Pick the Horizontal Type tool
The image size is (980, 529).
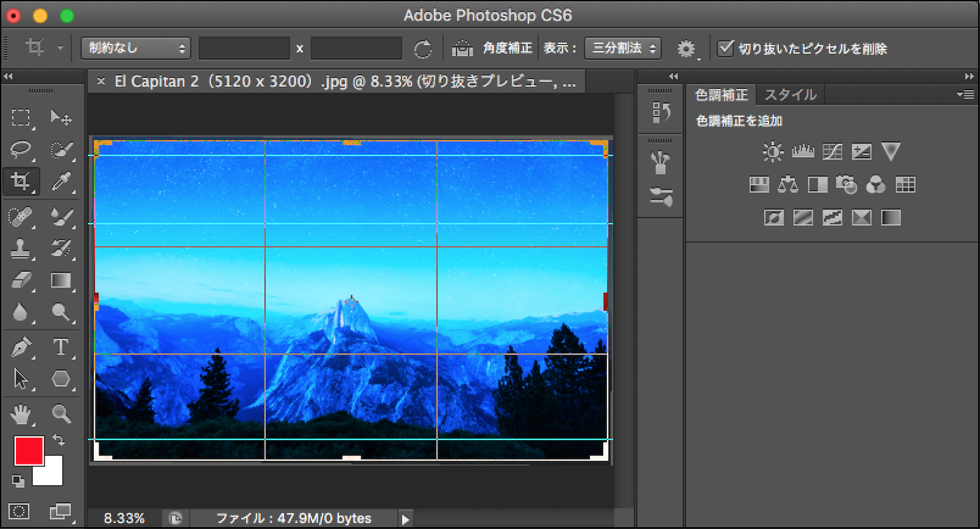coord(61,347)
